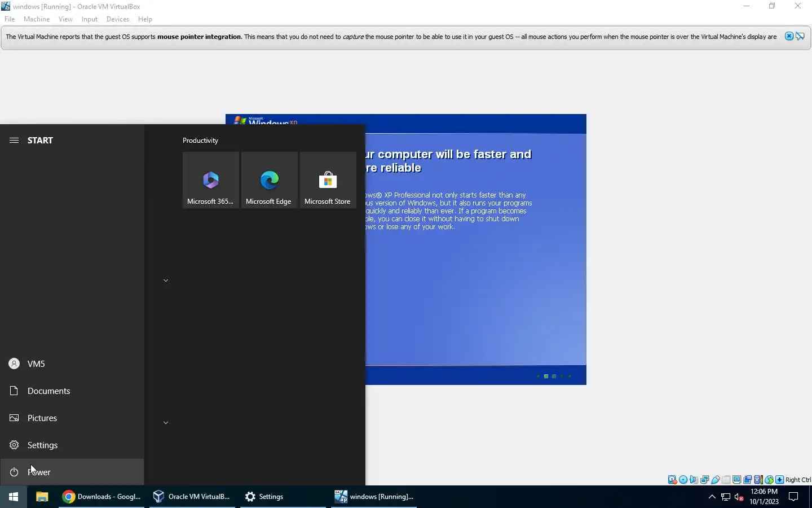Open the muted volume tray icon
The height and width of the screenshot is (508, 812).
(739, 497)
